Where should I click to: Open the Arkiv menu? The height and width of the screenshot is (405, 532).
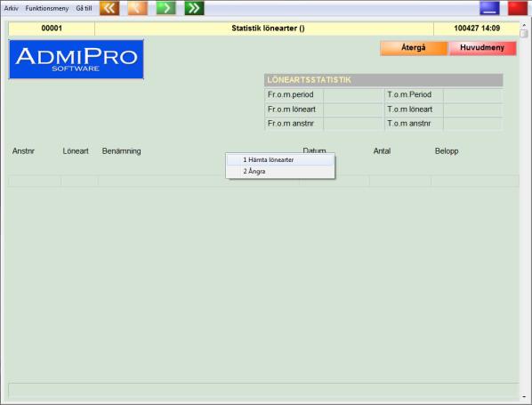pos(12,8)
